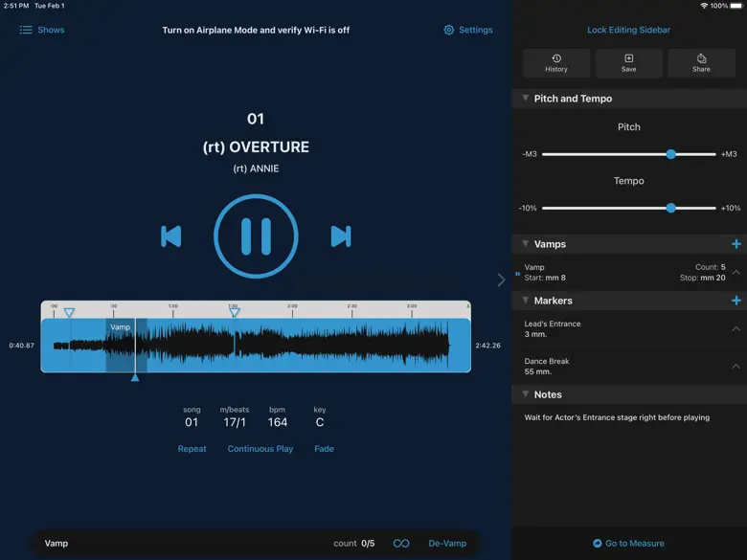The image size is (747, 560).
Task: Click the 2:51 PM clock
Action: pos(16,6)
